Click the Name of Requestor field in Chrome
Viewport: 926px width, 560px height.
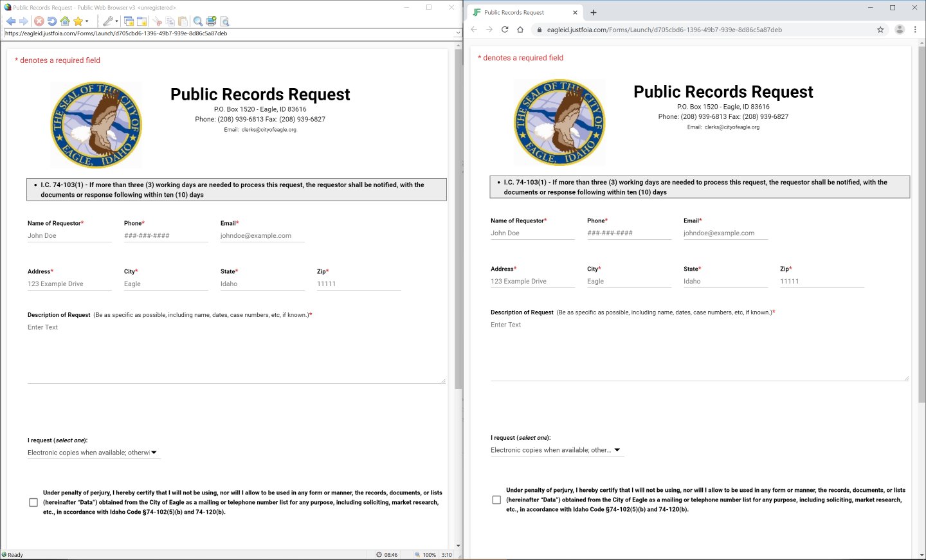point(532,233)
